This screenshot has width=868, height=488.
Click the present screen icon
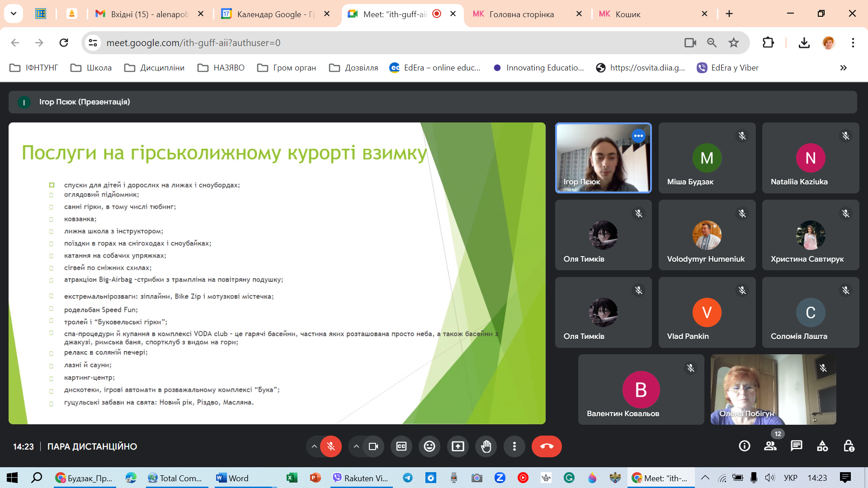tap(458, 446)
